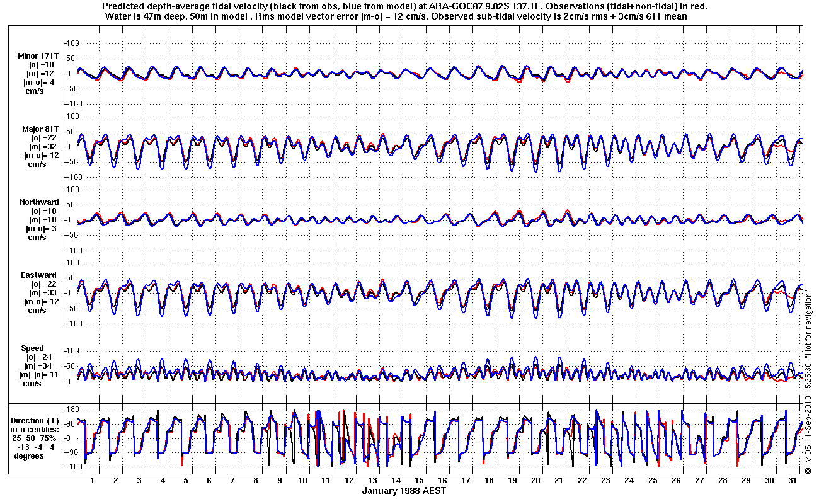Click the "Speed" panel label
The height and width of the screenshot is (504, 819).
(33, 348)
